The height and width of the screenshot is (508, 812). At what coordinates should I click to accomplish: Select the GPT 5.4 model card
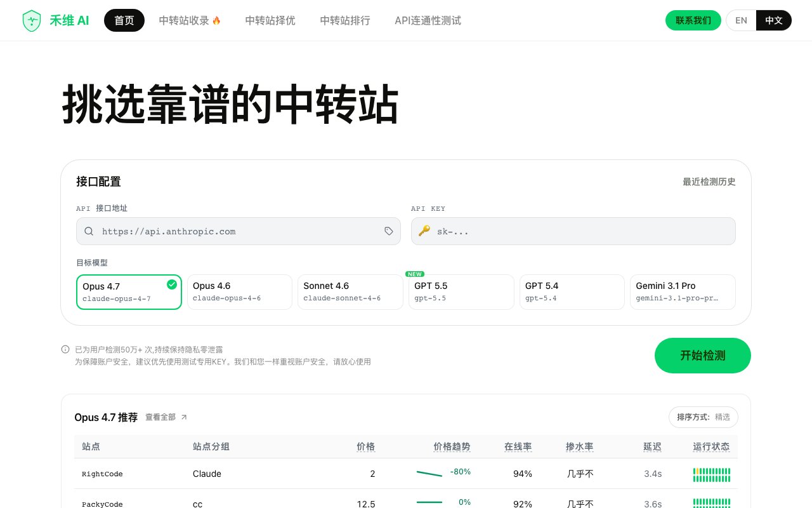[x=572, y=292]
